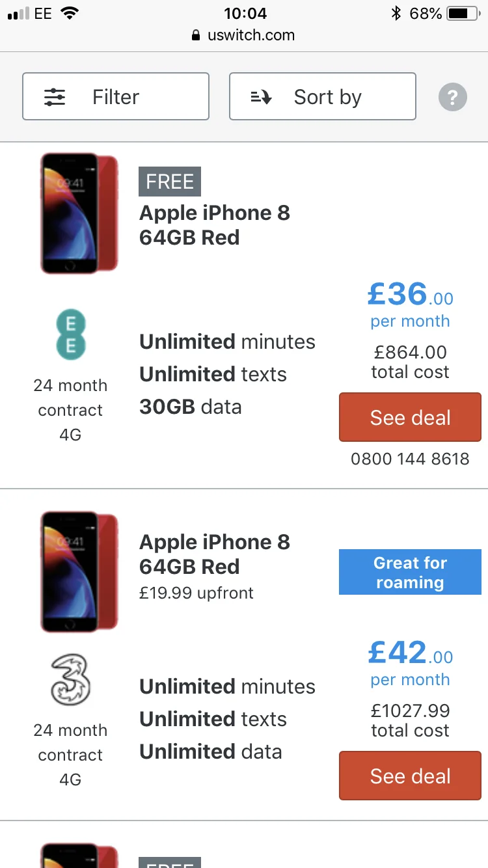Open the Sort by dropdown
Screen dimensions: 488x868
(x=322, y=96)
